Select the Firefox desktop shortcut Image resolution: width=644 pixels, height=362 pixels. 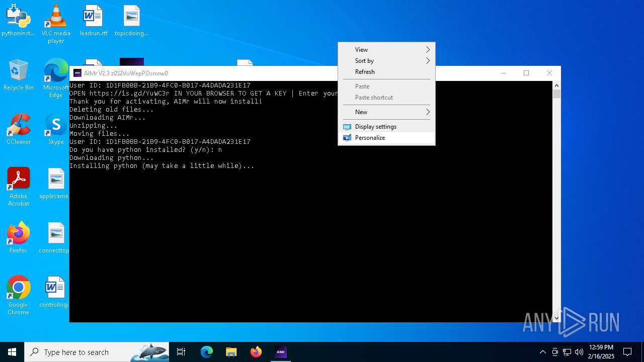tap(18, 238)
